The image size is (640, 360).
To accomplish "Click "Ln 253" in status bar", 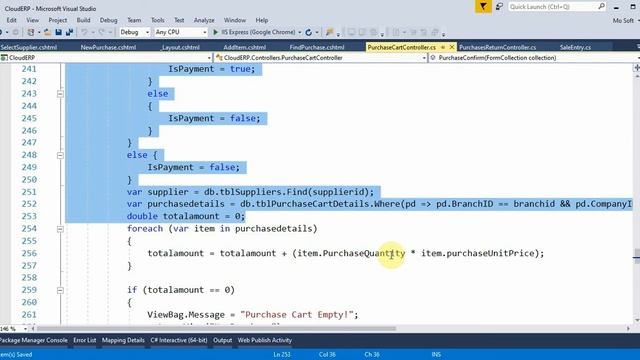I will [282, 354].
